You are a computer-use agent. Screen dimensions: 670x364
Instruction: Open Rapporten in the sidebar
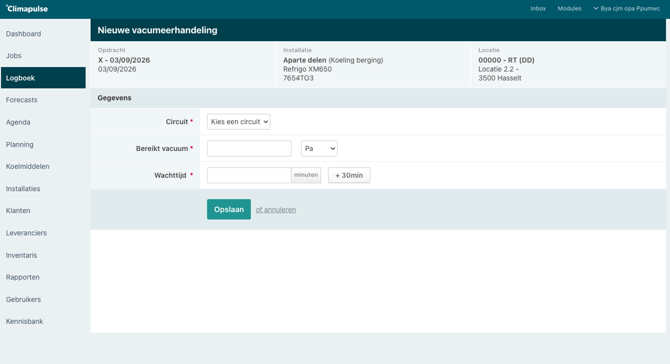[43, 277]
